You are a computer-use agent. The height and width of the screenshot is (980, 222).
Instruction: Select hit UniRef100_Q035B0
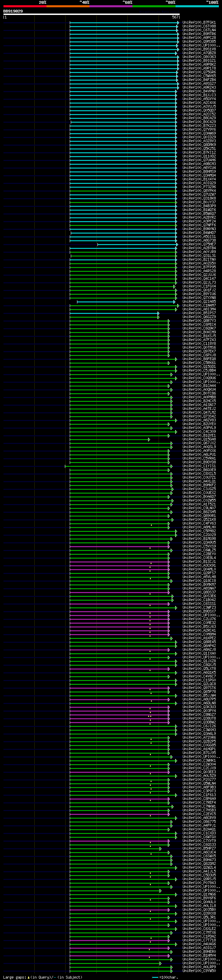coord(199,910)
